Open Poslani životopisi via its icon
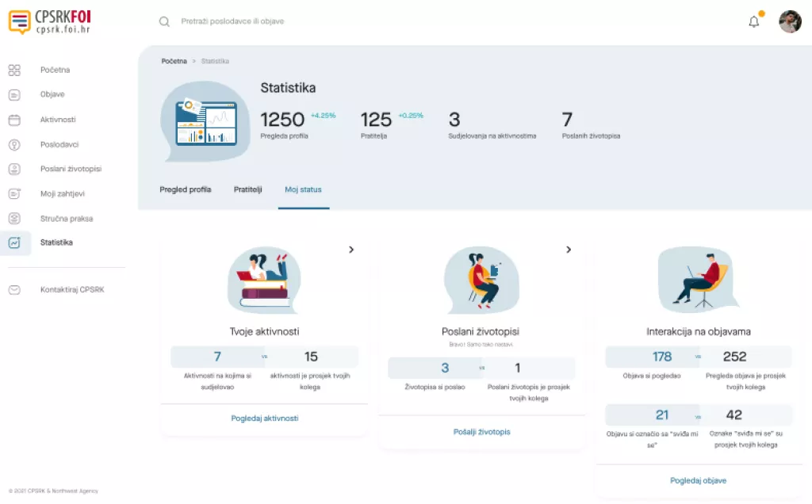This screenshot has width=812, height=504. point(14,169)
